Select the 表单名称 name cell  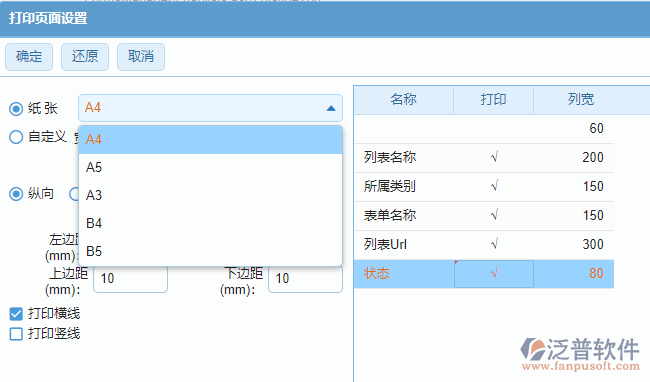click(x=404, y=215)
